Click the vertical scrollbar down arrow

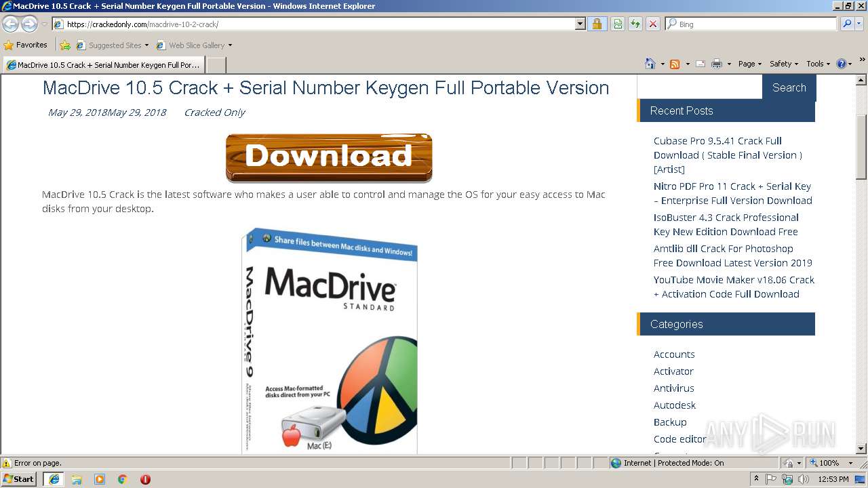(x=862, y=448)
